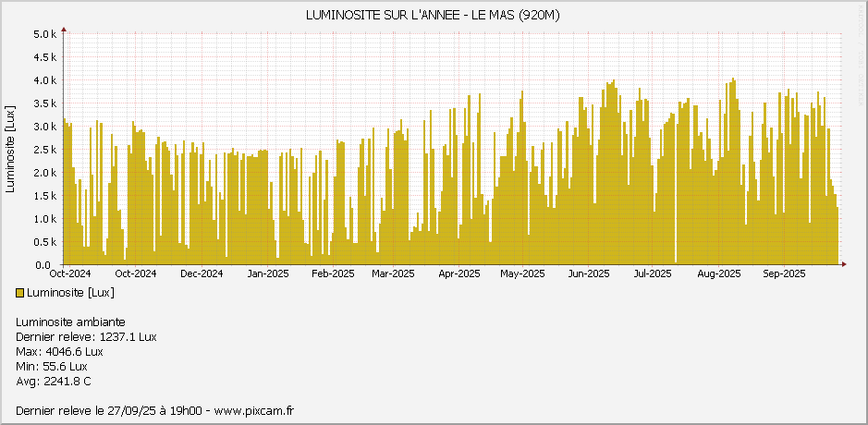Viewport: 868px width, 425px height.
Task: Select the Aug-2025 date label
Action: (718, 273)
